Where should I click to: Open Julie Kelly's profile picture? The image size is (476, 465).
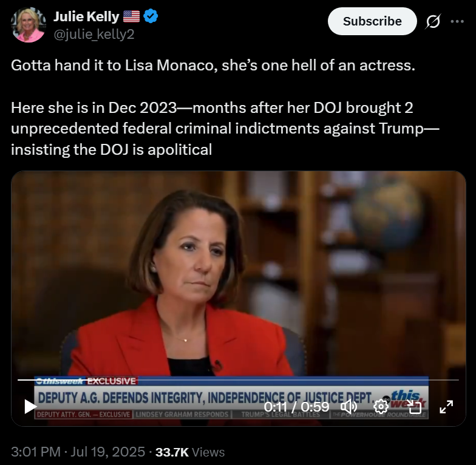[x=29, y=25]
